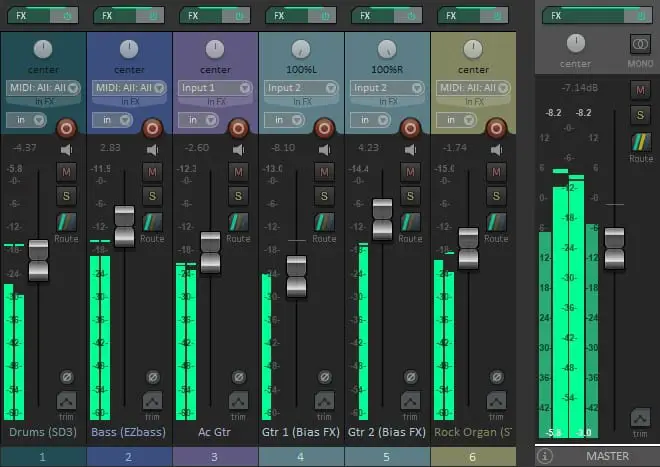
Task: Toggle record monitoring speaker on Bass track
Action: (x=152, y=149)
